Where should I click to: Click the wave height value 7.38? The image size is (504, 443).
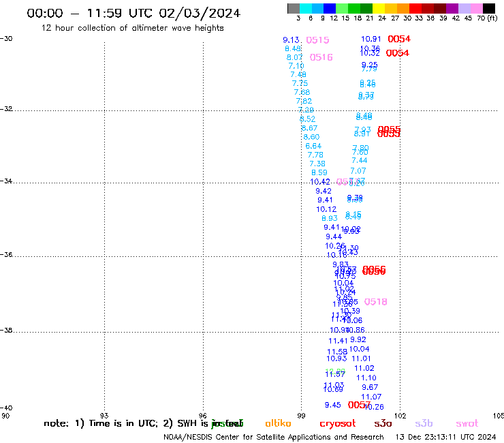tap(317, 164)
